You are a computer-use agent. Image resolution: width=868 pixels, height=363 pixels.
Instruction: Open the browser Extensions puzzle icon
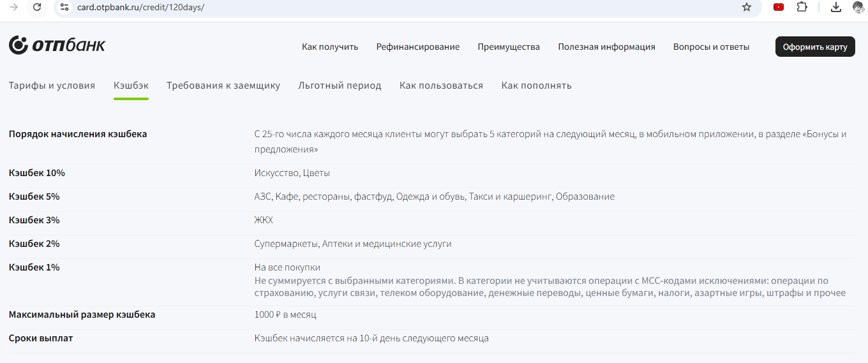[x=802, y=7]
